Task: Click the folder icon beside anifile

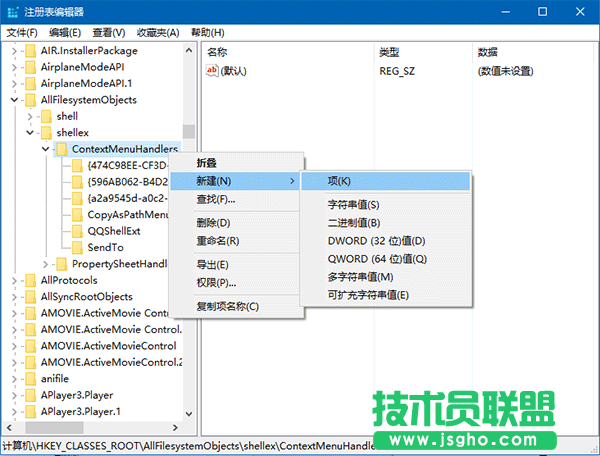Action: [29, 378]
